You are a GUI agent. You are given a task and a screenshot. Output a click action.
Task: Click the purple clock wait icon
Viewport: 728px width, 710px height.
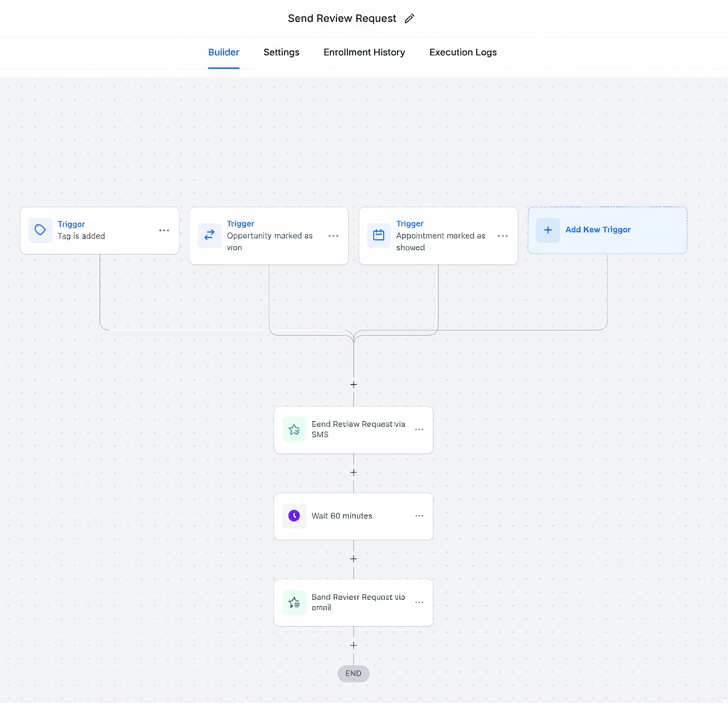[x=294, y=516]
